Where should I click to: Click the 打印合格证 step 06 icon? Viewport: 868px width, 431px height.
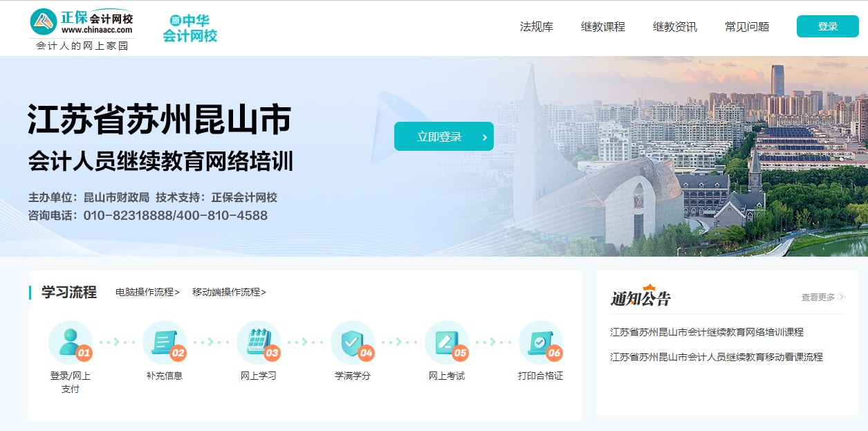point(541,342)
